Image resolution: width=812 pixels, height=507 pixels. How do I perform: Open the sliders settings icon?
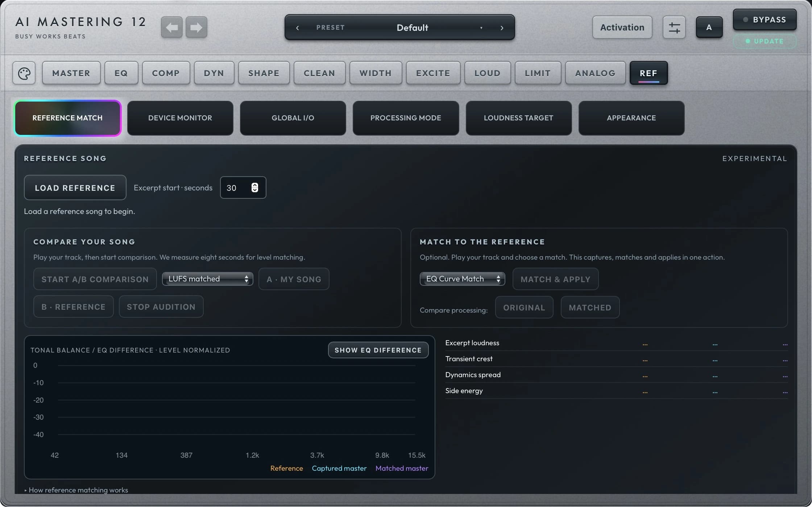pyautogui.click(x=674, y=27)
